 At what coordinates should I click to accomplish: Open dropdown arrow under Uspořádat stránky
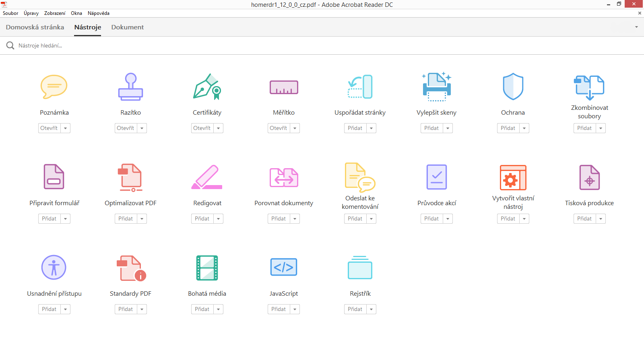coord(372,128)
